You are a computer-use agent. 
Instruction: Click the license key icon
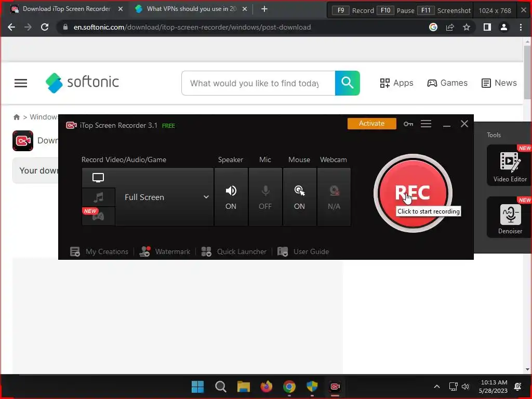[x=408, y=124]
